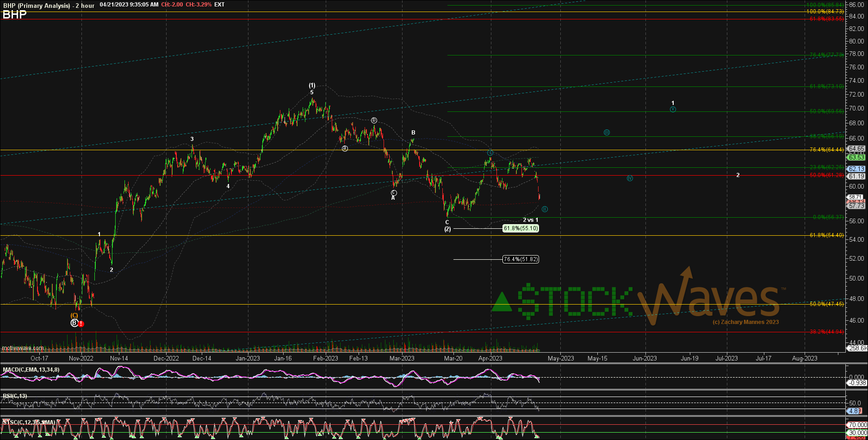
Task: Click the Nov-2022 date on the time axis
Action: [81, 358]
